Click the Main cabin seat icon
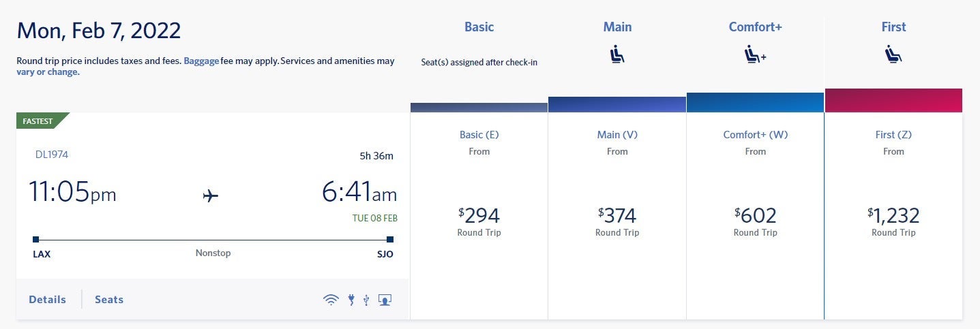 pos(617,53)
